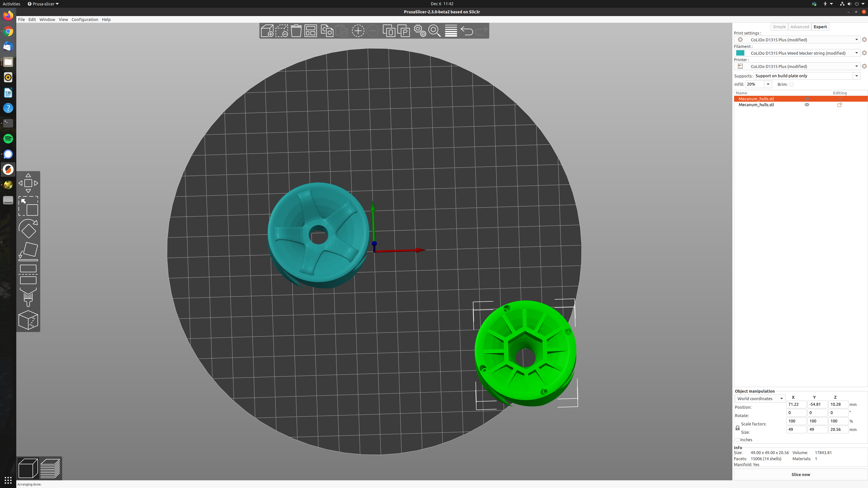Screen dimensions: 868x488
Task: Select the Place on face tool
Action: (28, 251)
